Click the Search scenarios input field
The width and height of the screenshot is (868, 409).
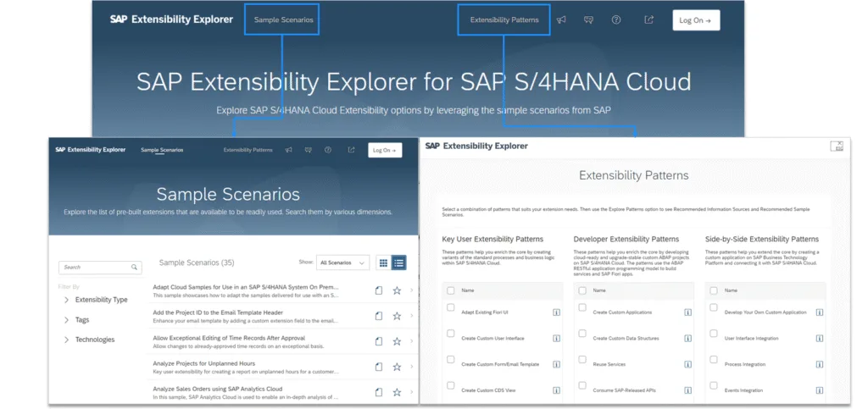tap(100, 268)
